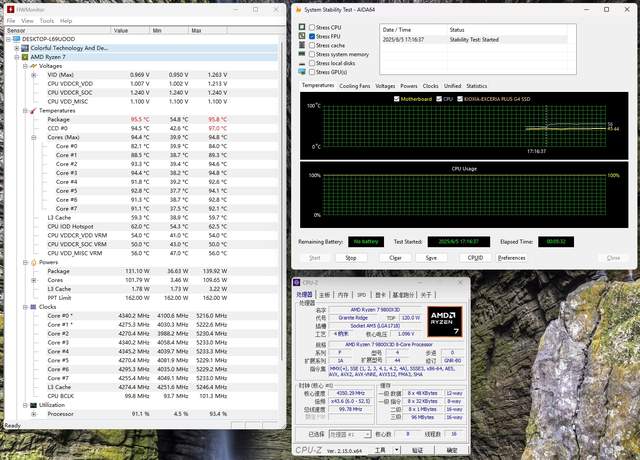Click the Temperatures thermometer icon in HWMonitor
The height and width of the screenshot is (460, 640).
coord(33,111)
